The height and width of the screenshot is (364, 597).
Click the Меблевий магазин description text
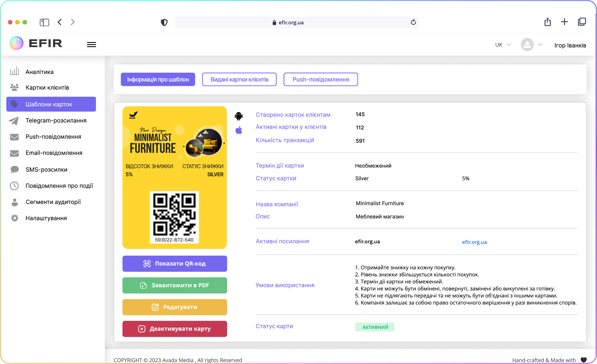click(380, 217)
